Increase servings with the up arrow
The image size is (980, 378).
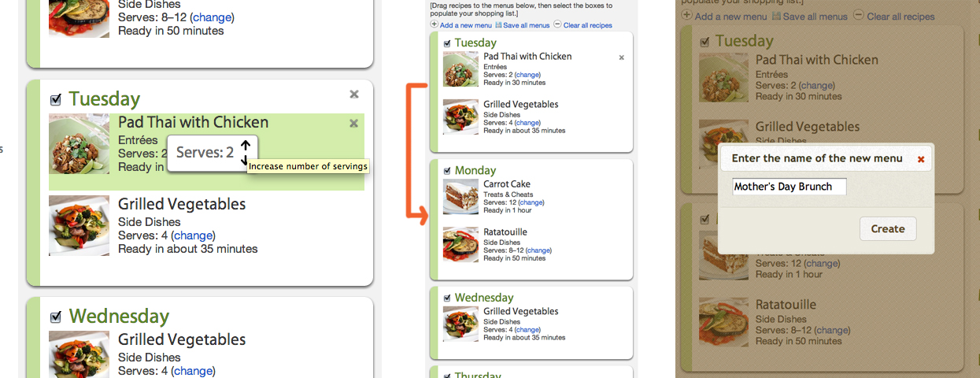click(246, 145)
